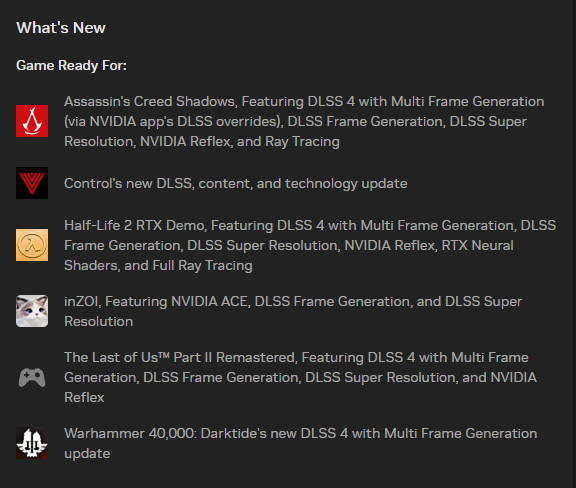
Task: Click the Control red chevron icon
Action: click(32, 183)
